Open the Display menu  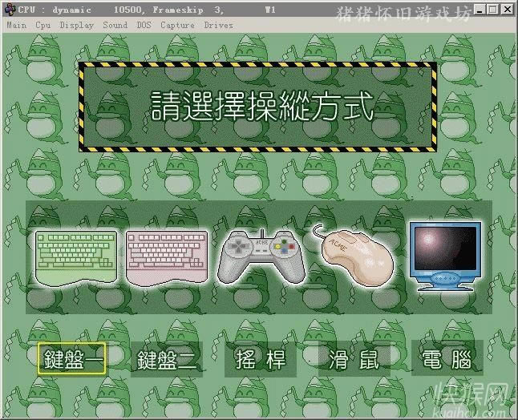click(76, 25)
